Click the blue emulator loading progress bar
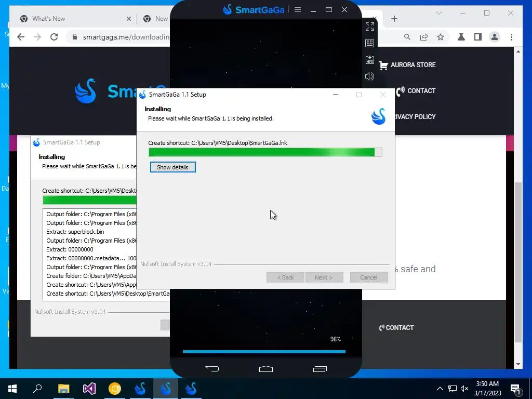The height and width of the screenshot is (399, 532). click(264, 352)
